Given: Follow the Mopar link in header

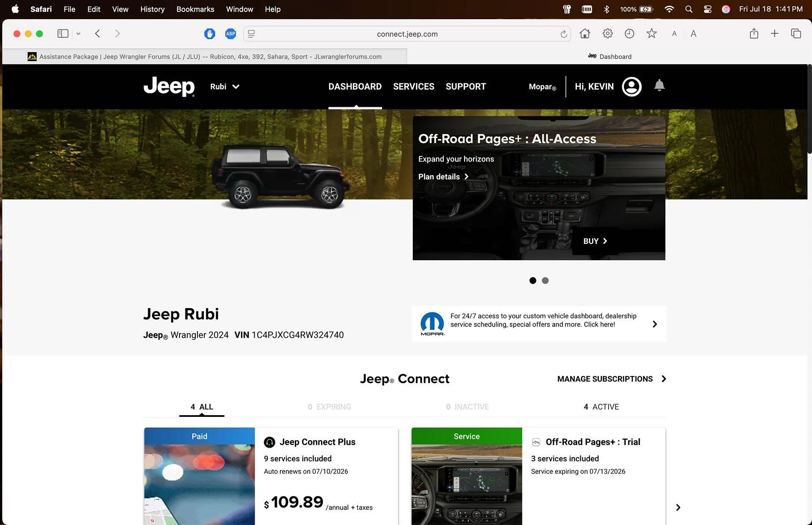Looking at the screenshot, I should [x=542, y=87].
